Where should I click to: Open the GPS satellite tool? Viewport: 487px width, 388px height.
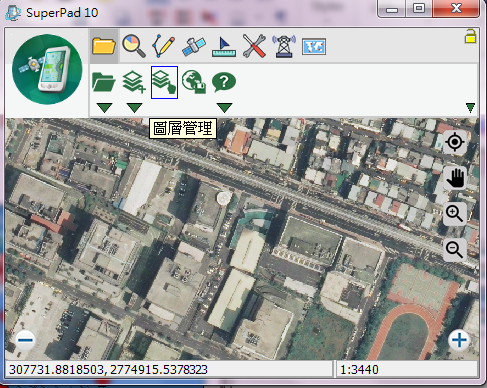[x=194, y=46]
